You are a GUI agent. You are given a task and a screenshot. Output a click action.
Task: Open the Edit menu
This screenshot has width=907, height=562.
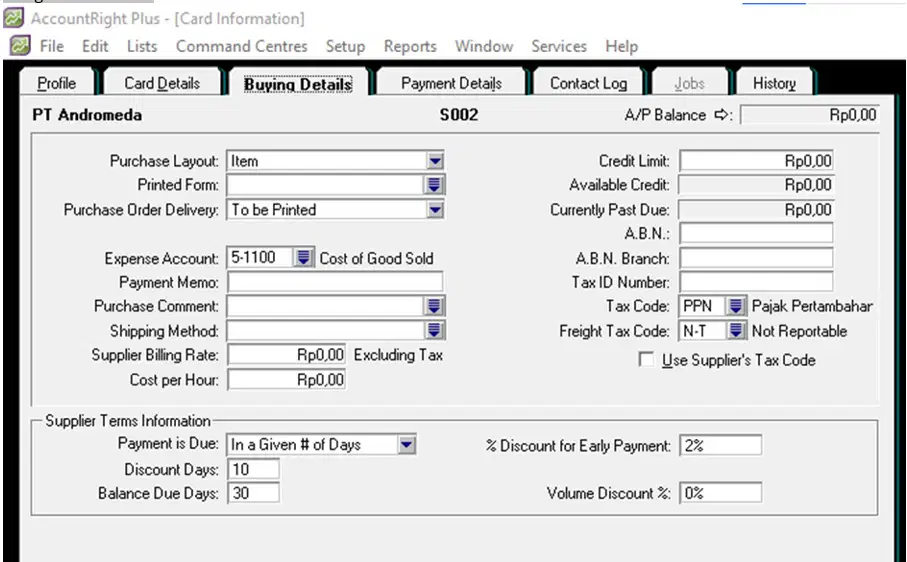click(95, 46)
